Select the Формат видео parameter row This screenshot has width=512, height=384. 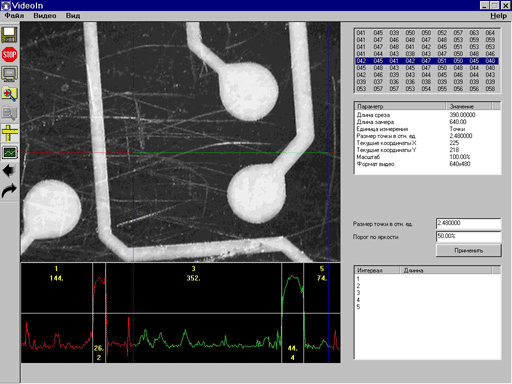point(427,164)
